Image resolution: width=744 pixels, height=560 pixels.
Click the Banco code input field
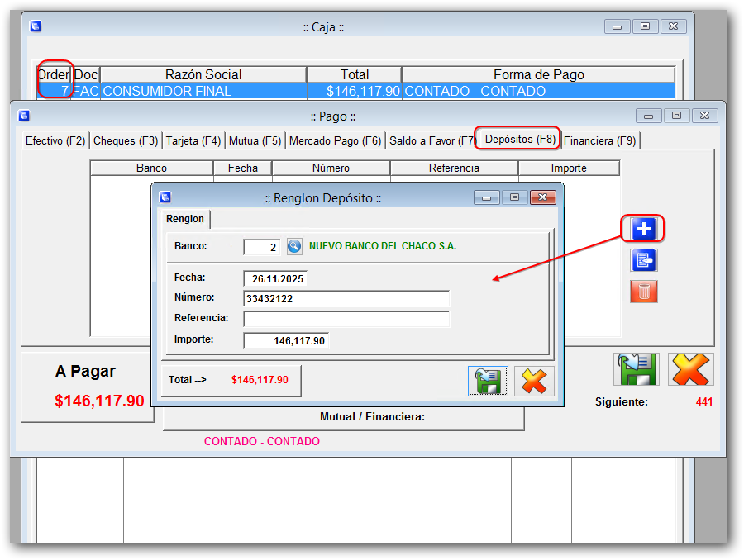[x=262, y=247]
